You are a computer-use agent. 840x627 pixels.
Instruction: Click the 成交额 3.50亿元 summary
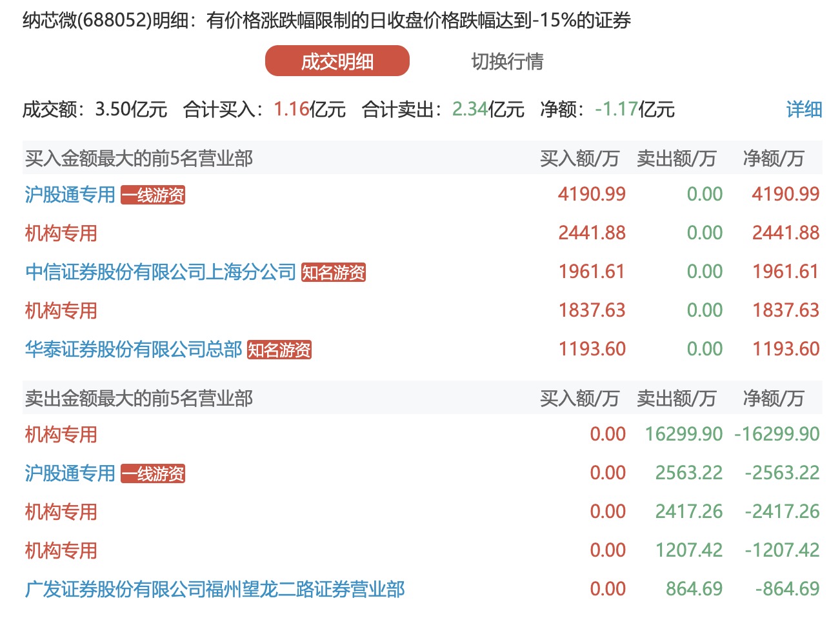(95, 109)
